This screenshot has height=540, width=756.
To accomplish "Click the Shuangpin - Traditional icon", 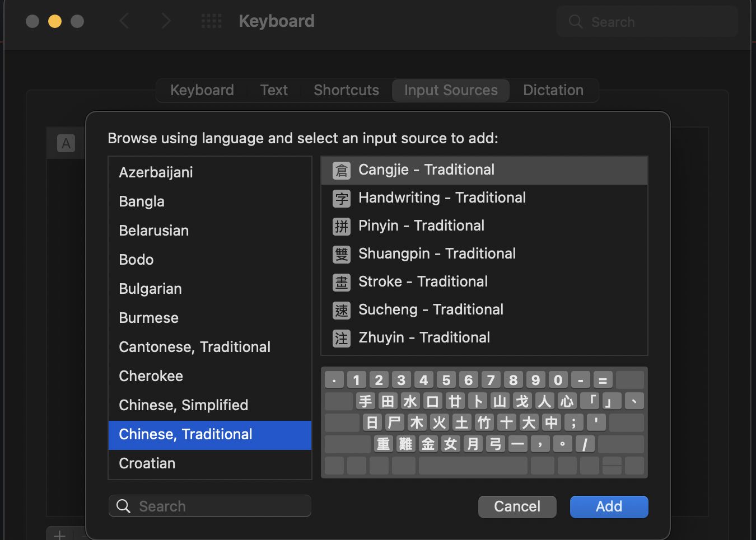I will (x=342, y=254).
